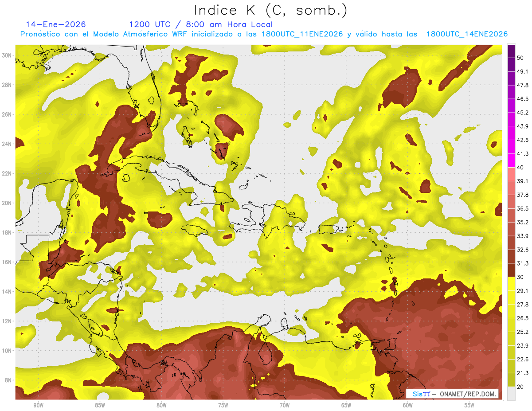Click the colorbar value 42.6
The width and height of the screenshot is (532, 411).
pos(523,140)
